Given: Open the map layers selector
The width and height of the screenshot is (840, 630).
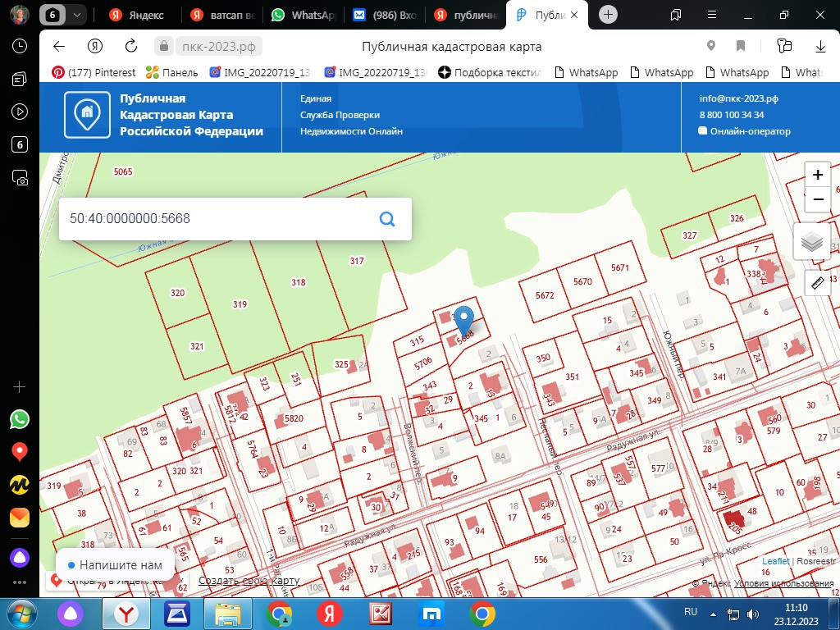Looking at the screenshot, I should (x=811, y=242).
